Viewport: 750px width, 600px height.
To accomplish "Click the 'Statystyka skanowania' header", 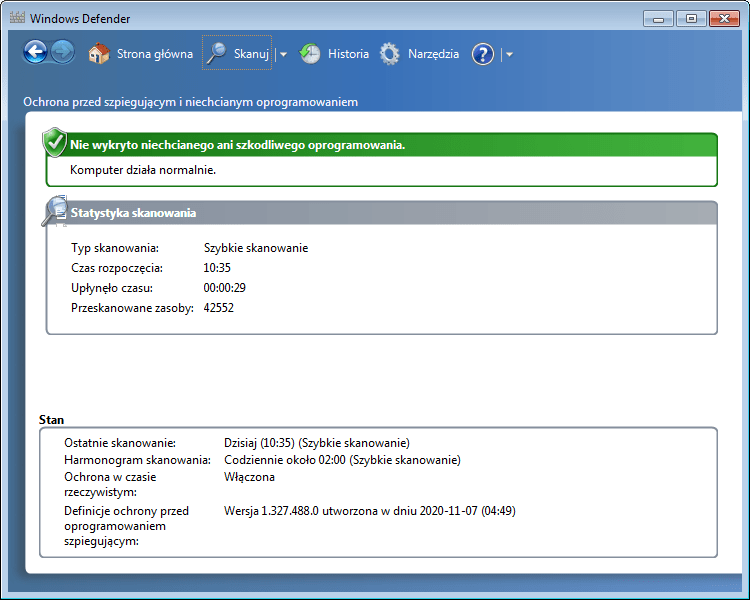I will (133, 213).
